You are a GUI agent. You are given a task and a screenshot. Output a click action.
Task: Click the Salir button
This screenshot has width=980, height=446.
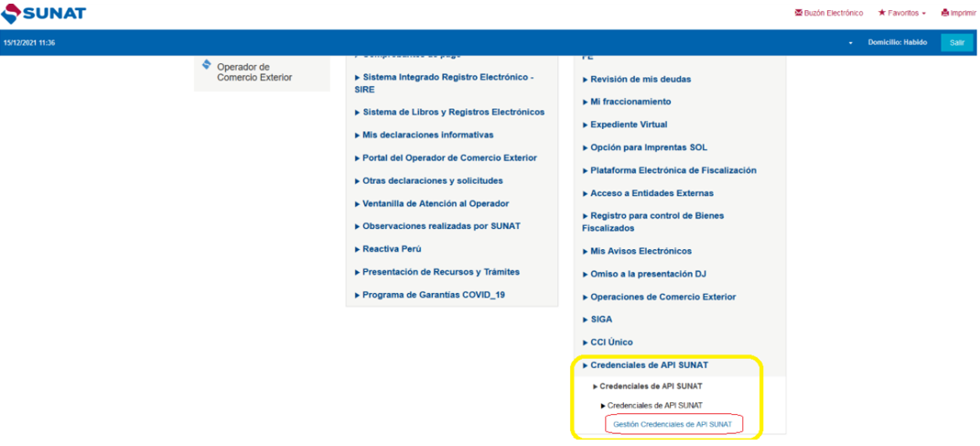coord(957,42)
